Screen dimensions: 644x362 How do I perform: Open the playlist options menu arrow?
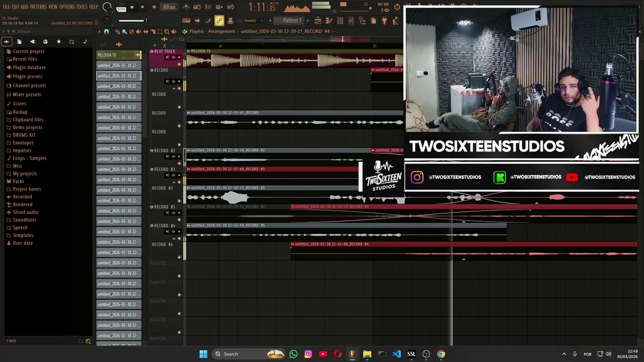point(99,31)
